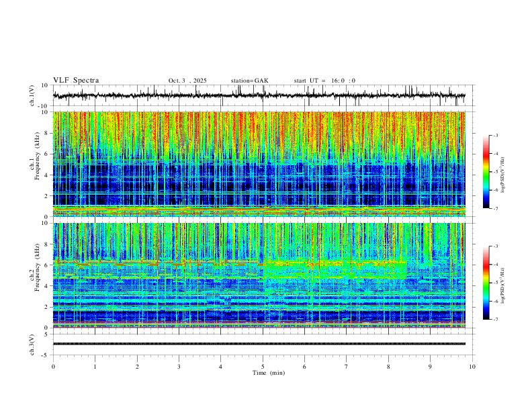
Task: Click the "0" tick on the time axis
Action: [x=53, y=367]
